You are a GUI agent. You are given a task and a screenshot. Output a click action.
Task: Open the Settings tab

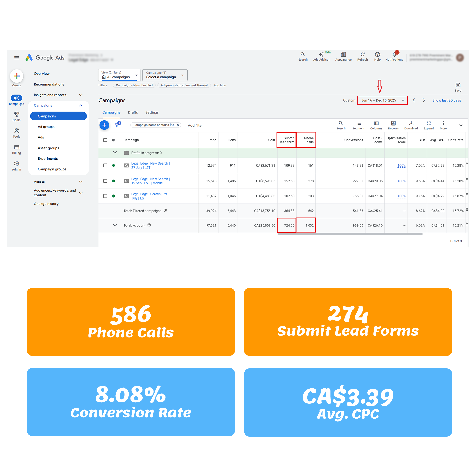152,112
